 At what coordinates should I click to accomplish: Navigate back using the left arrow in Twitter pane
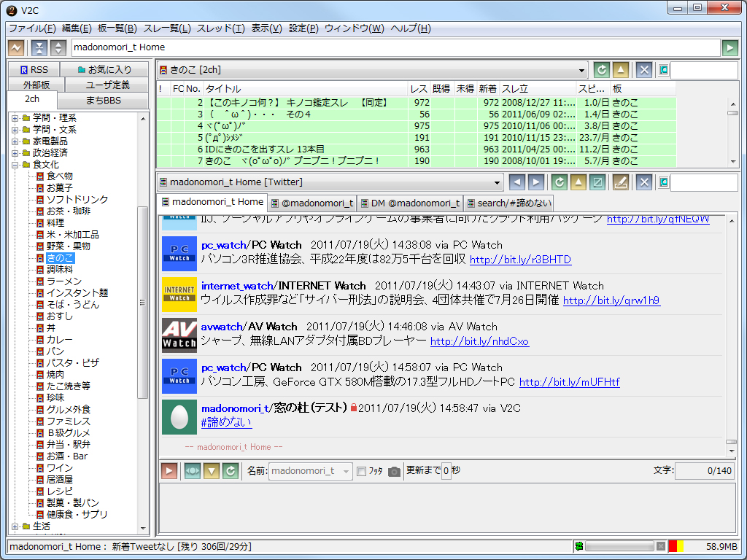click(x=517, y=182)
